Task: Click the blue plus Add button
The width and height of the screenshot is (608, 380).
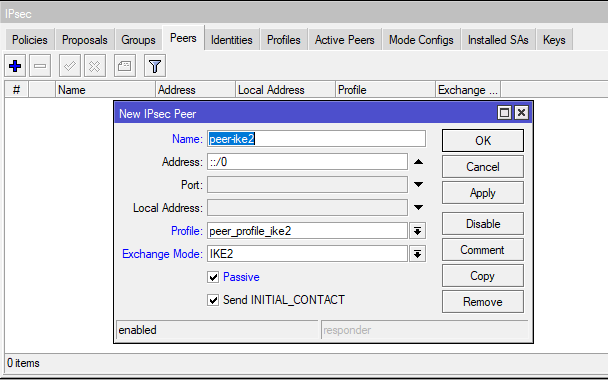Action: 15,66
